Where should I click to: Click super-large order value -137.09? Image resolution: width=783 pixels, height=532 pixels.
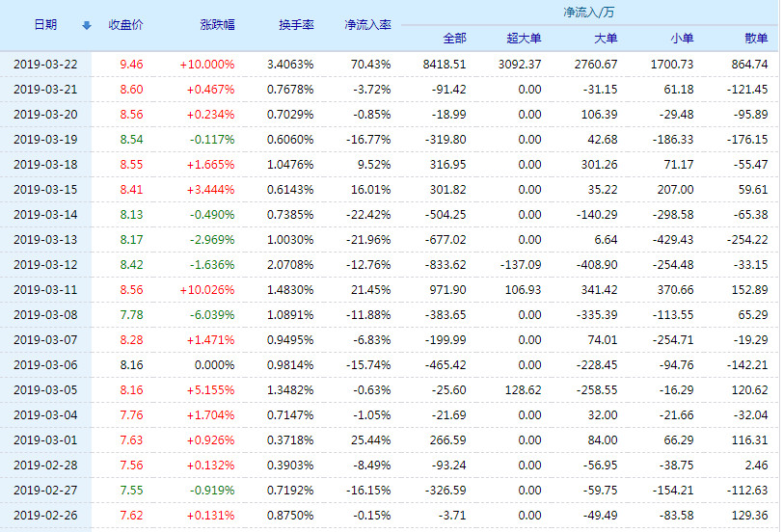pyautogui.click(x=521, y=264)
